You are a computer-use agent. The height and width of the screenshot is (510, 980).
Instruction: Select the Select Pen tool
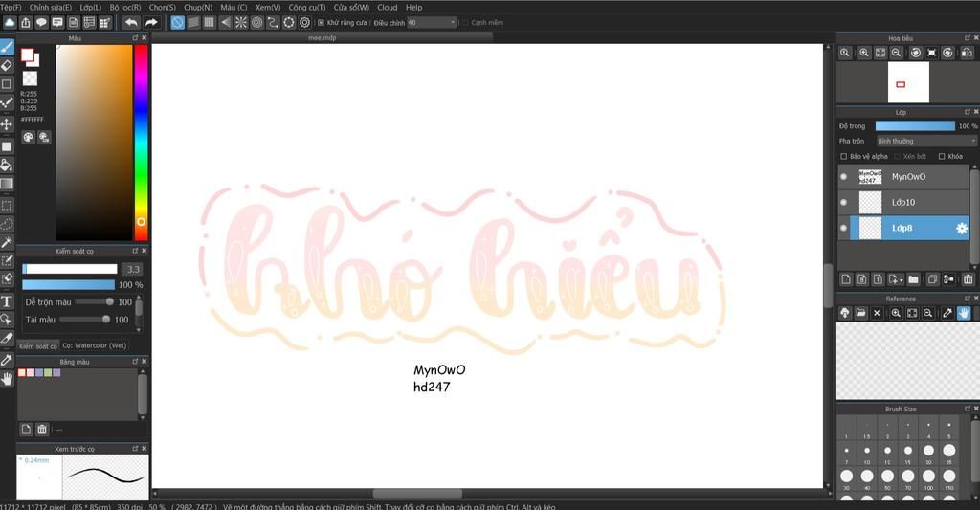[7, 260]
